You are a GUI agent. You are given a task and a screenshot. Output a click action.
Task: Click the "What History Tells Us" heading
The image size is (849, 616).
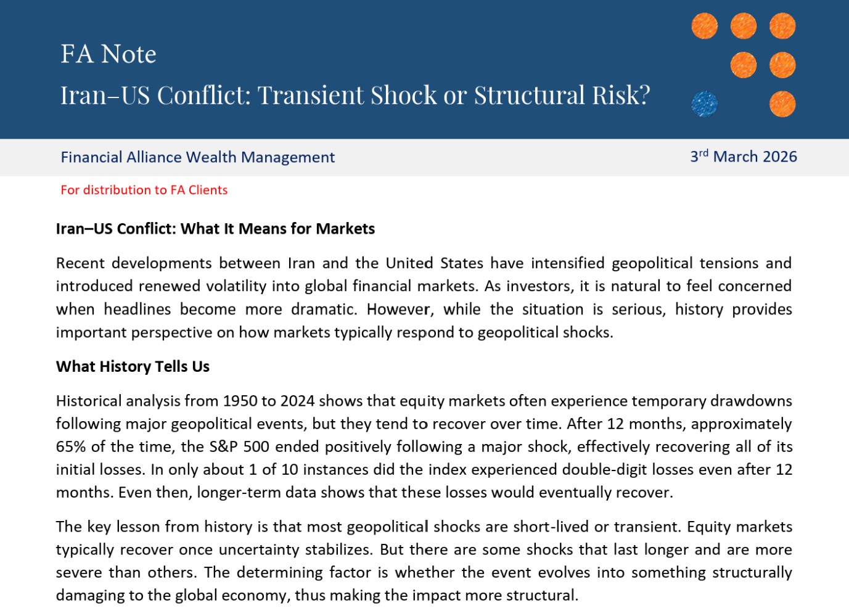(133, 366)
